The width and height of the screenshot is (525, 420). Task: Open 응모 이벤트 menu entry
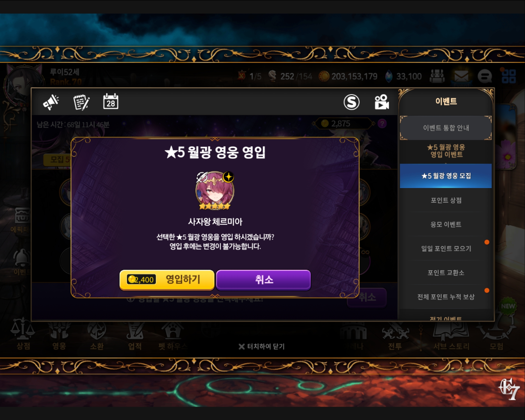click(x=446, y=224)
